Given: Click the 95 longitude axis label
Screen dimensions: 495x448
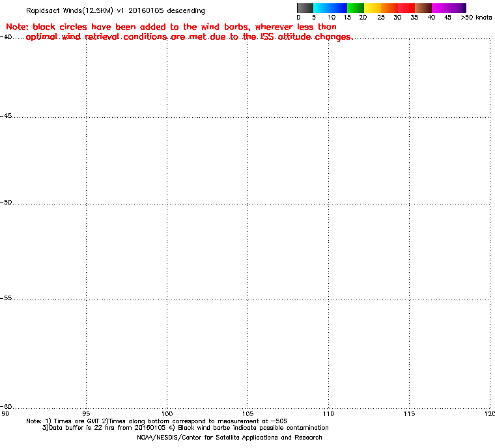Looking at the screenshot, I should (x=86, y=413).
